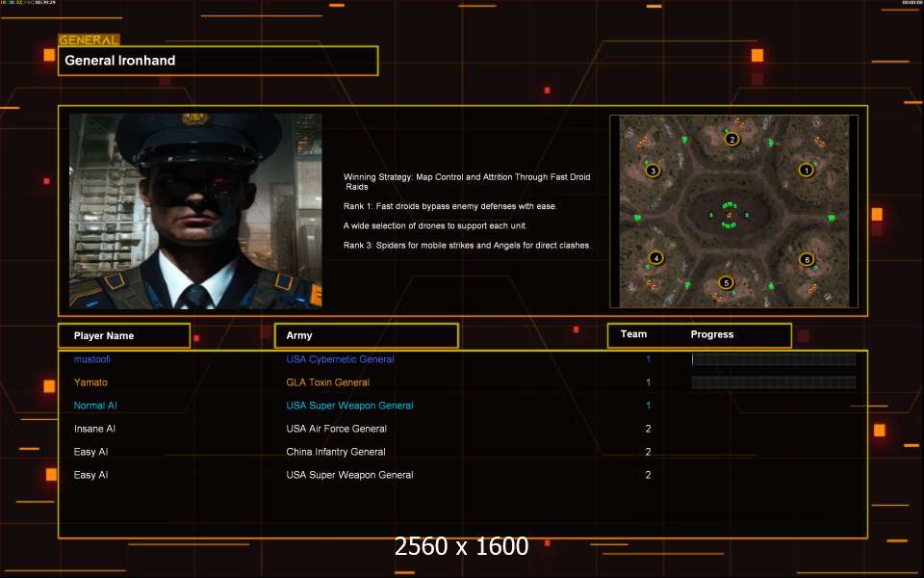Select start position 3 on the map

[x=653, y=171]
